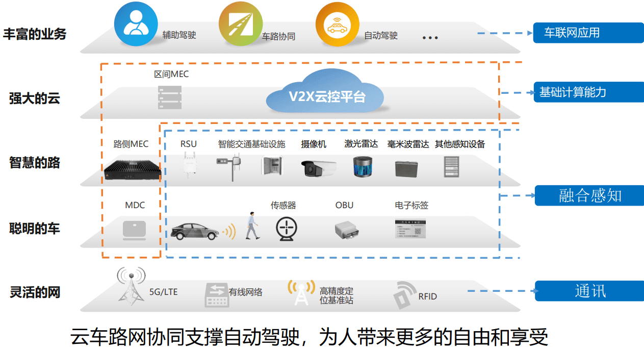Select the 丰富的业务 layer heading
644x348 pixels.
(35, 34)
